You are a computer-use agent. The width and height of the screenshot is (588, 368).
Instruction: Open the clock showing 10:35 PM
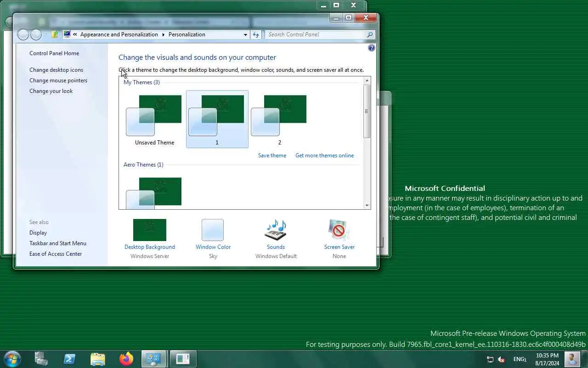(x=547, y=359)
